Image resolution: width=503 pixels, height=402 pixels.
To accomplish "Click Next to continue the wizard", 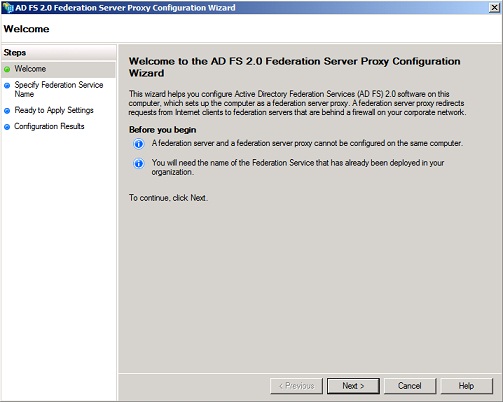I will coord(353,386).
